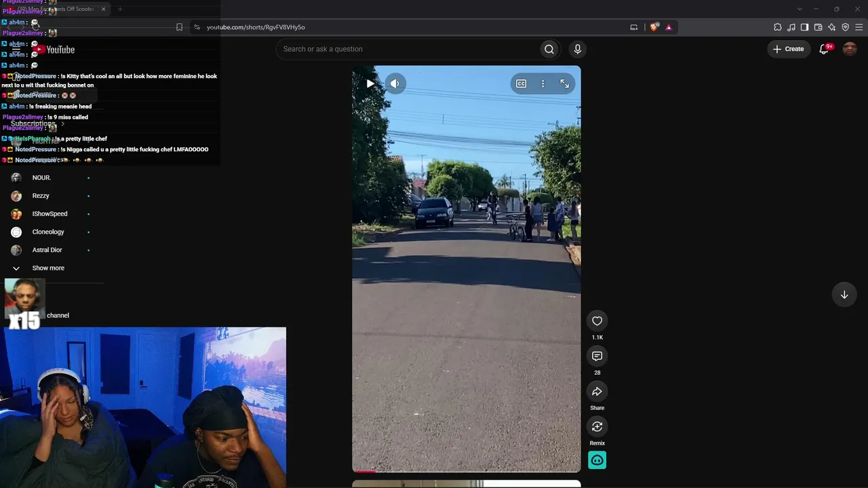Toggle closed captions on the Short

click(x=521, y=83)
